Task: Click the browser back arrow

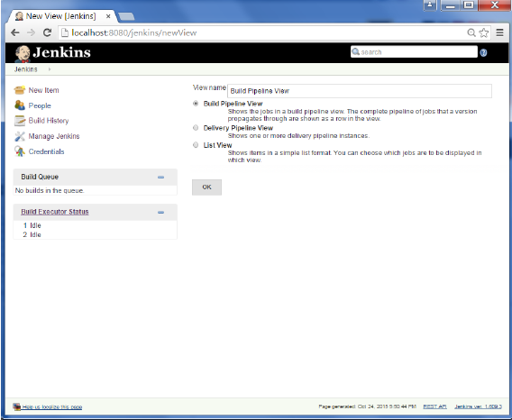Action: point(15,32)
